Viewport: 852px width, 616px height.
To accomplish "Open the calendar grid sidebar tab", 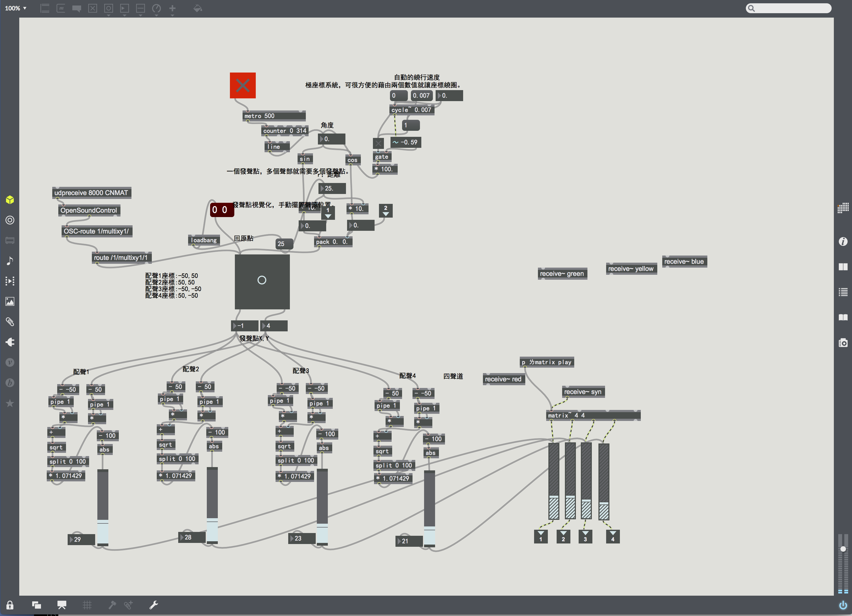I will (843, 208).
